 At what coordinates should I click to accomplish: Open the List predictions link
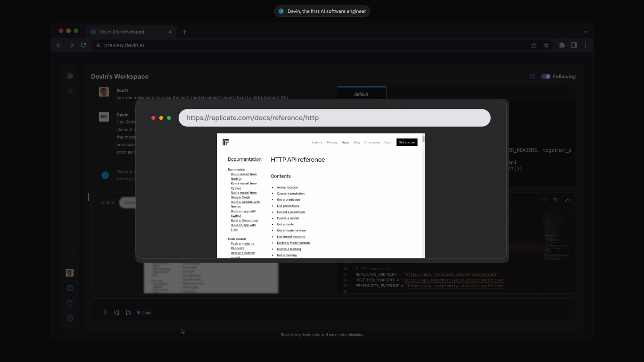pyautogui.click(x=288, y=206)
